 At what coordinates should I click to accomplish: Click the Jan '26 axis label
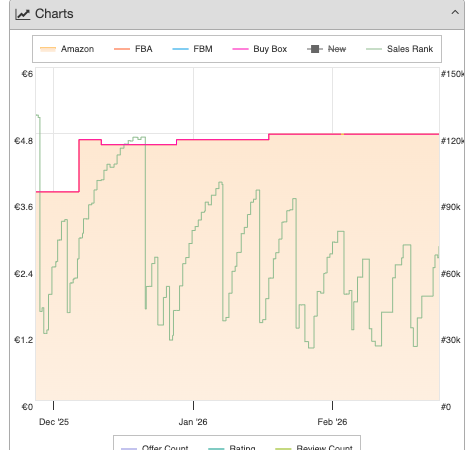click(193, 422)
